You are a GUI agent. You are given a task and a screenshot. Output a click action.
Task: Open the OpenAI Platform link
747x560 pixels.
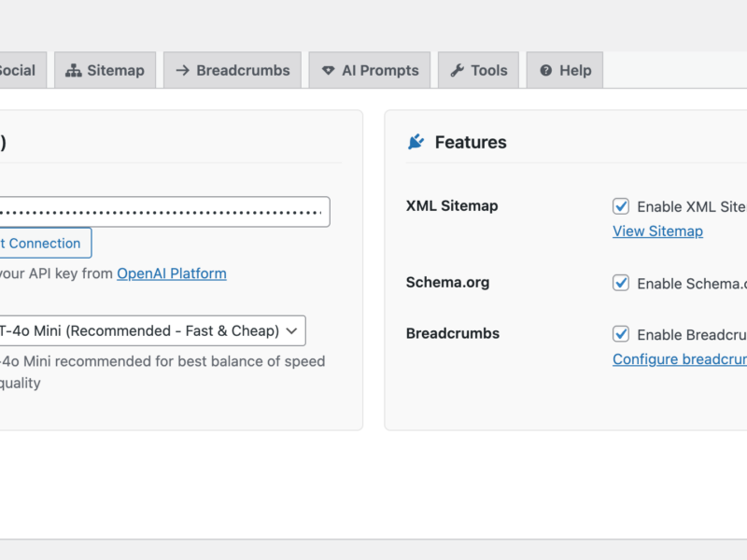click(x=171, y=273)
